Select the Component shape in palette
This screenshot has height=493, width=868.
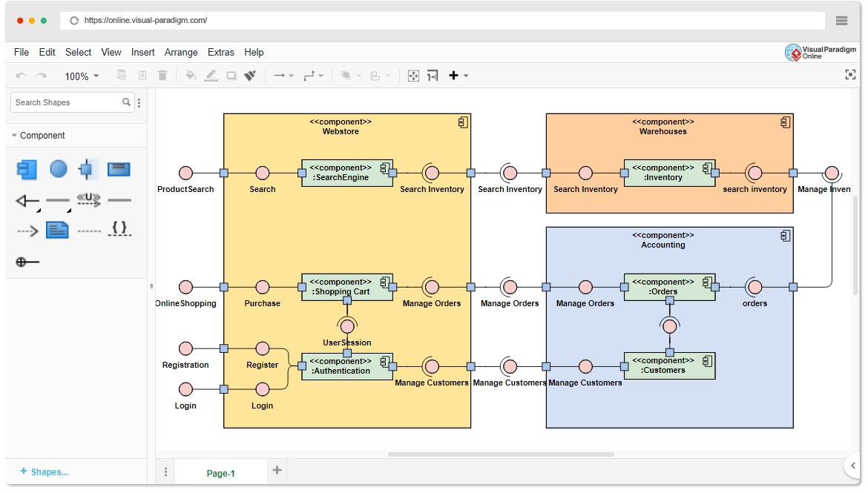point(27,170)
